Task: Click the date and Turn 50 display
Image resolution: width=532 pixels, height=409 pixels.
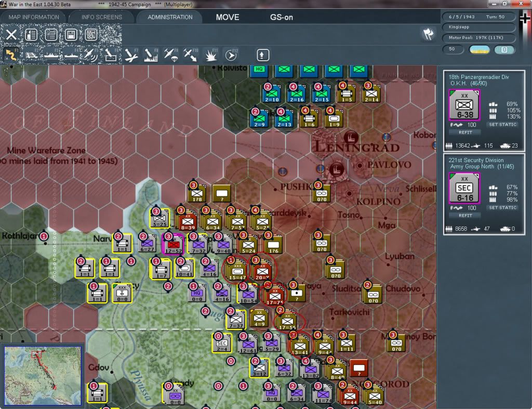Action: (x=478, y=17)
